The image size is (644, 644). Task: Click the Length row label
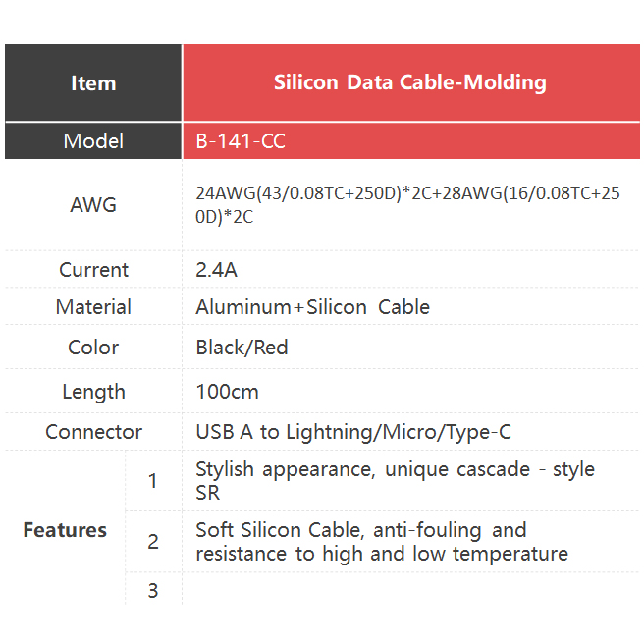[x=93, y=392]
